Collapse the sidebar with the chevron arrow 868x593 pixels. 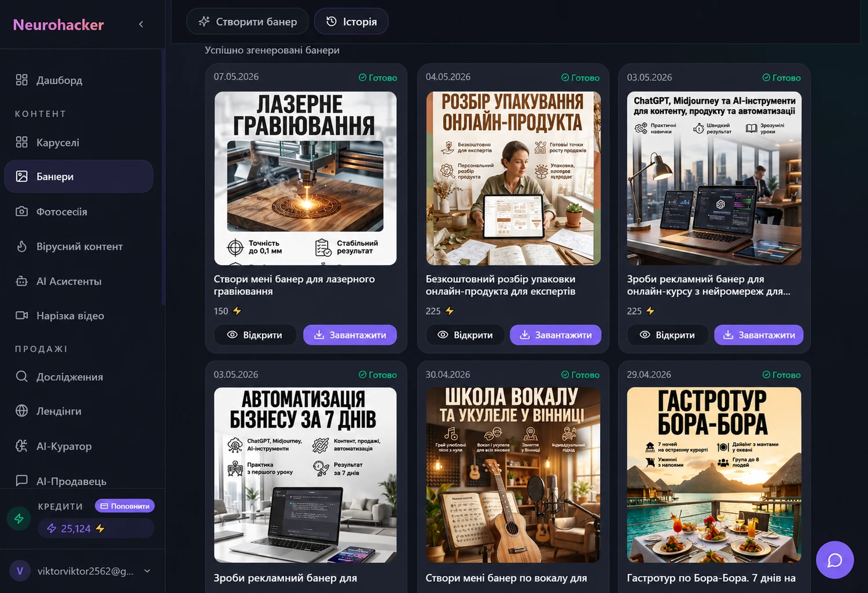141,24
